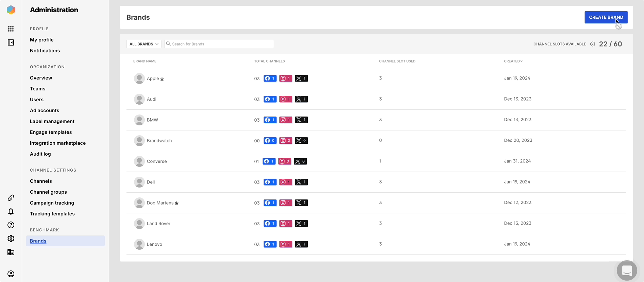
Task: Open the Lenovo brand
Action: pyautogui.click(x=154, y=244)
